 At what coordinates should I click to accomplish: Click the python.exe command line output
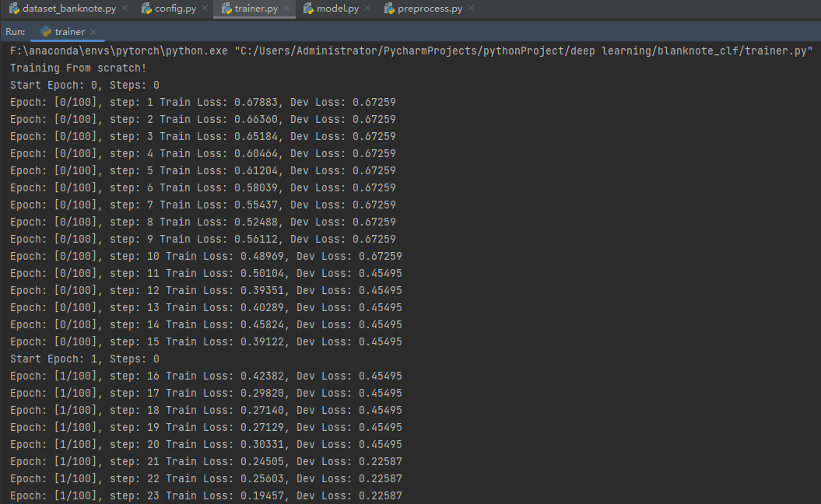(411, 51)
